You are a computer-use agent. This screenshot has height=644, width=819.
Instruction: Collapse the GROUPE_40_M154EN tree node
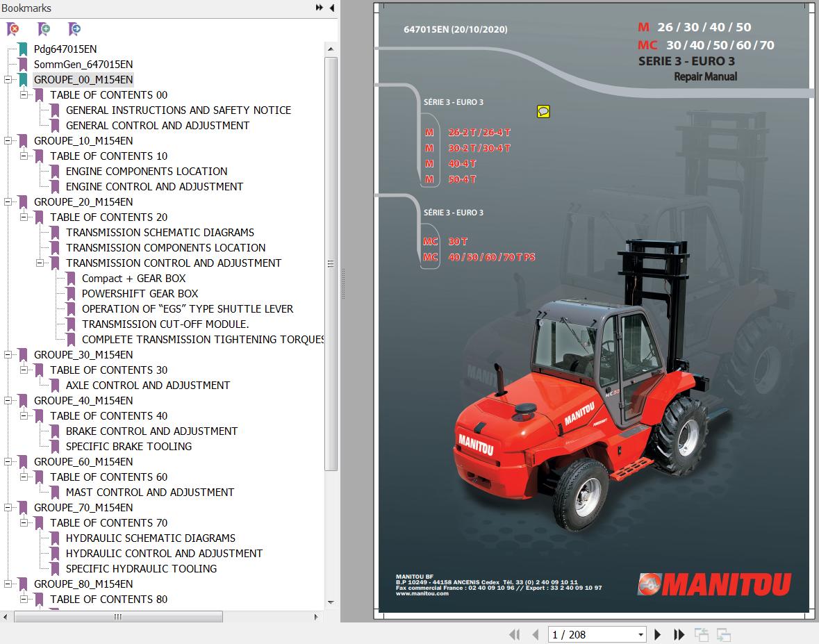(8, 401)
